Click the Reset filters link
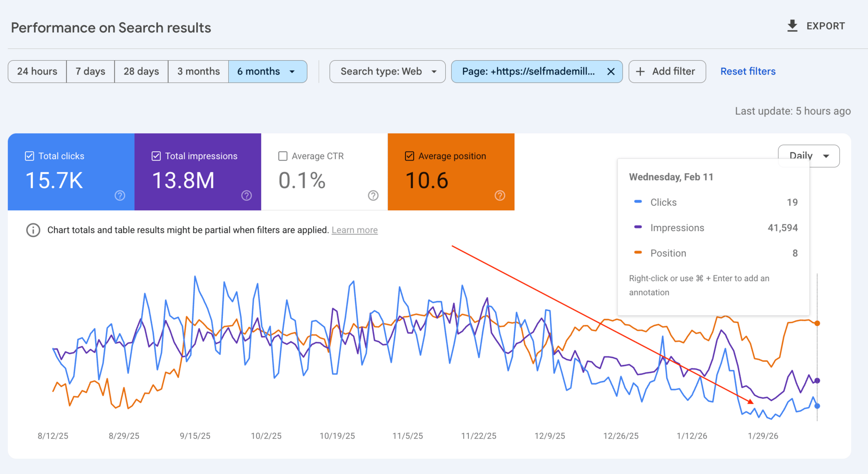 pyautogui.click(x=748, y=71)
